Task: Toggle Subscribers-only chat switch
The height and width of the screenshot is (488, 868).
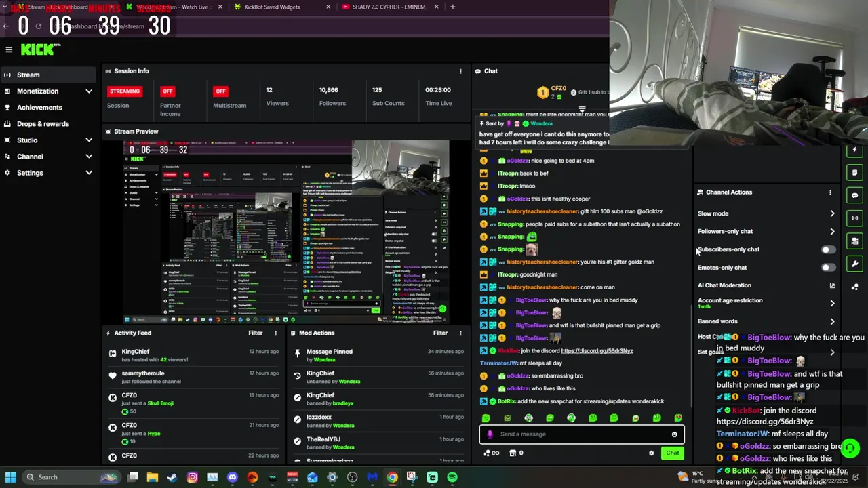Action: [x=828, y=249]
